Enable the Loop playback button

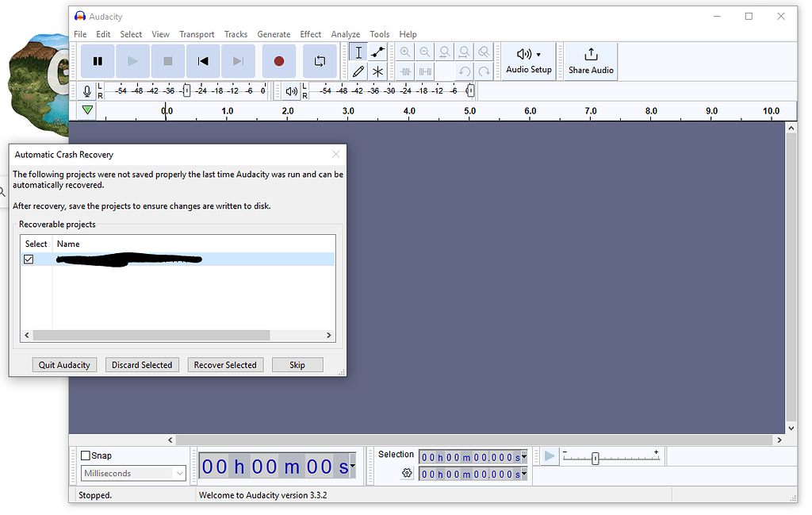(320, 61)
